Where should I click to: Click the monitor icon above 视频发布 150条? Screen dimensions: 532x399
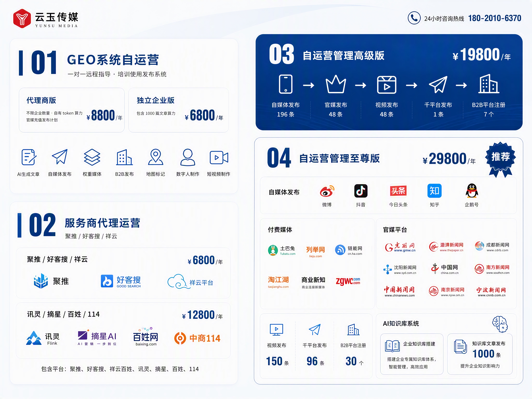(x=276, y=330)
